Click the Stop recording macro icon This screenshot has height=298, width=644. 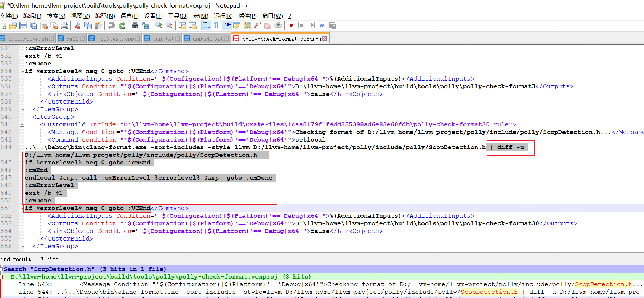tap(301, 25)
